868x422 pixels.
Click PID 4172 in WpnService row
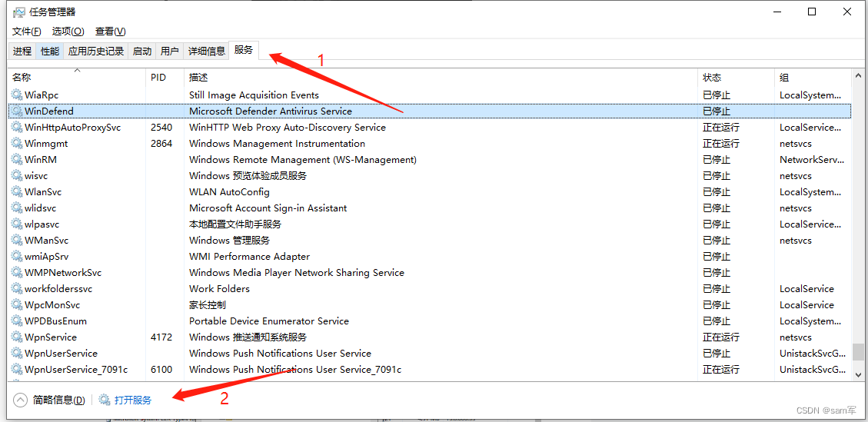click(161, 337)
